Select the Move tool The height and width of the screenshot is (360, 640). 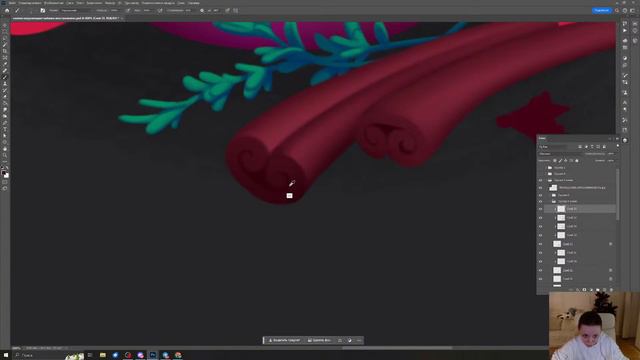point(5,25)
